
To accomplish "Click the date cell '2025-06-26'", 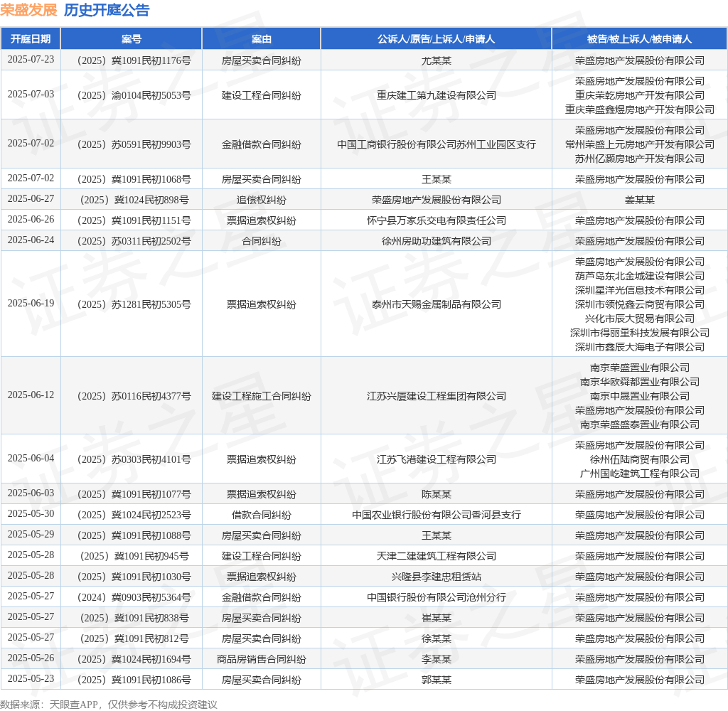I will tap(31, 219).
